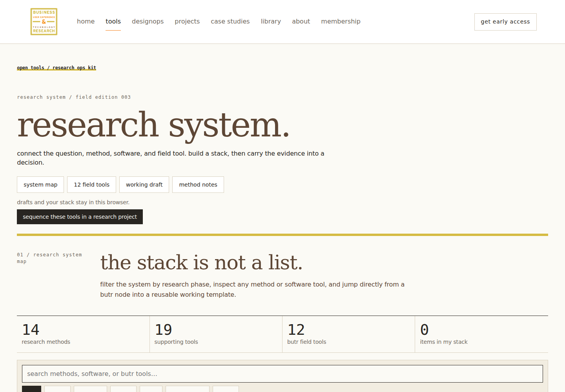Viewport: 565px width, 392px height.
Task: Click get early access button
Action: 505,22
